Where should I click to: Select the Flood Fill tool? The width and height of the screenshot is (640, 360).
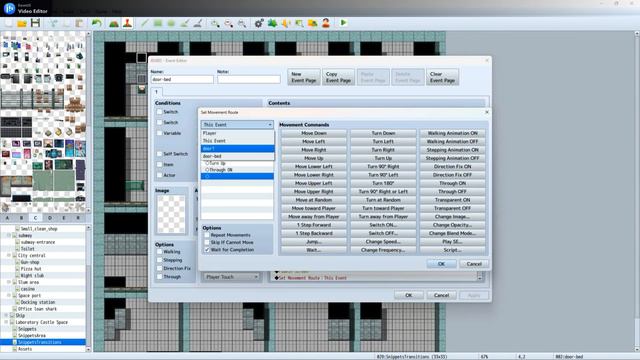click(184, 23)
